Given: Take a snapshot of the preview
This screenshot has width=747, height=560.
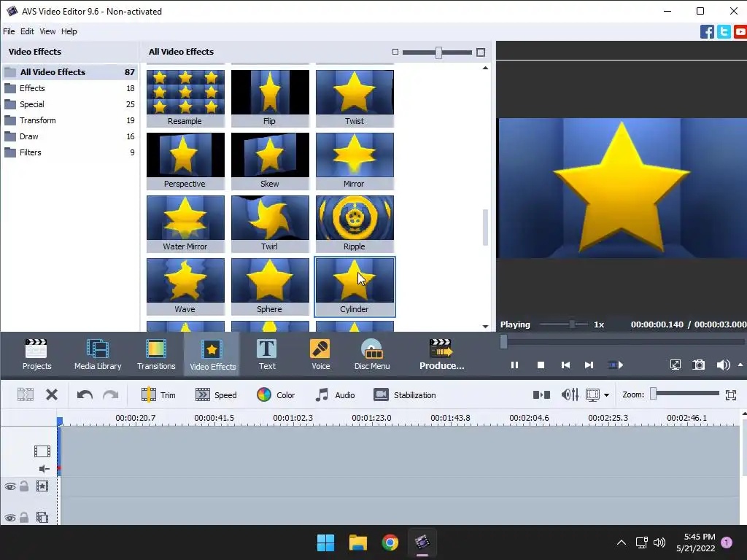Looking at the screenshot, I should [698, 365].
